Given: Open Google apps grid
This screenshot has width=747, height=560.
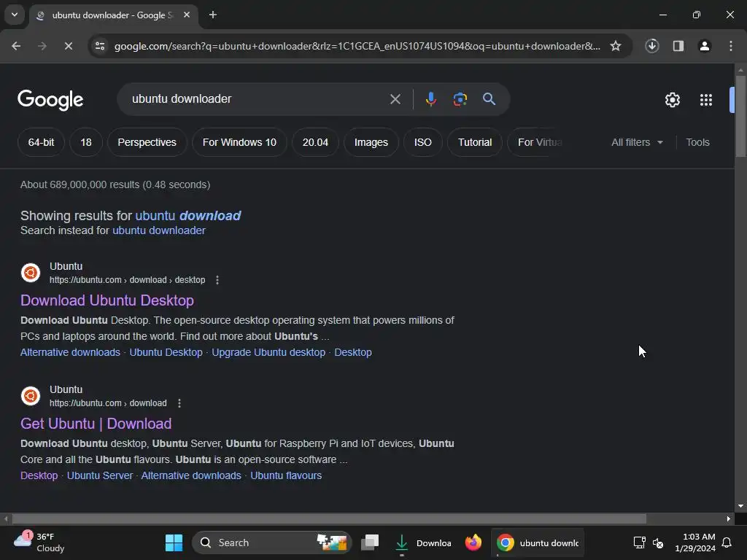Looking at the screenshot, I should 706,100.
